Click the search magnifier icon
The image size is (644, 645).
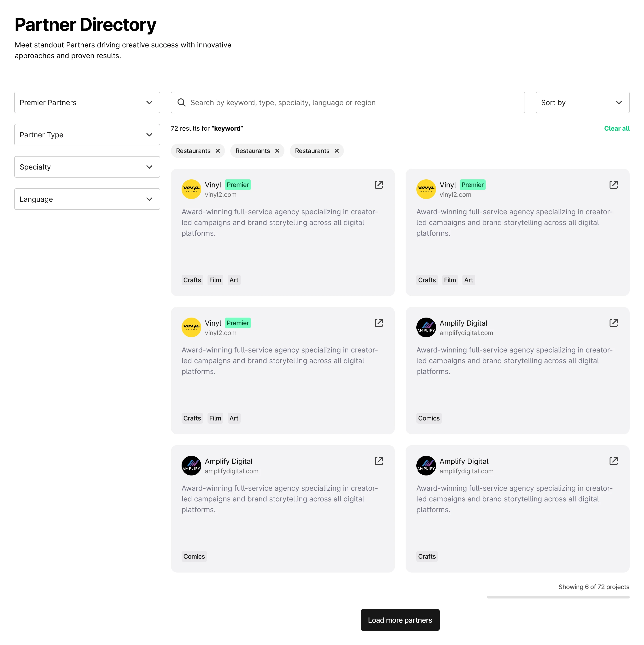click(181, 102)
